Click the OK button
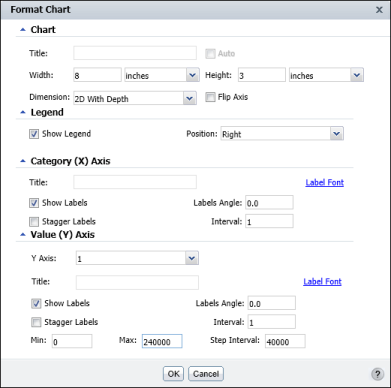The height and width of the screenshot is (388, 391). (173, 374)
